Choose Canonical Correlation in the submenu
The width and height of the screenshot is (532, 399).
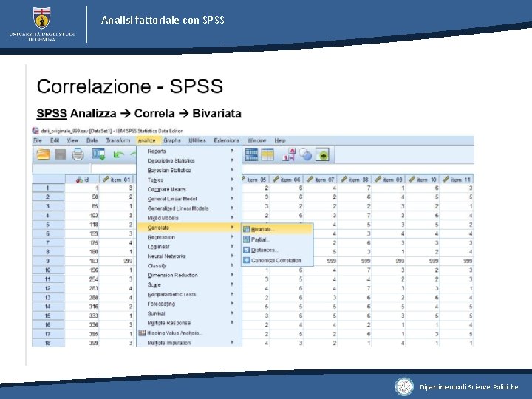click(x=277, y=260)
